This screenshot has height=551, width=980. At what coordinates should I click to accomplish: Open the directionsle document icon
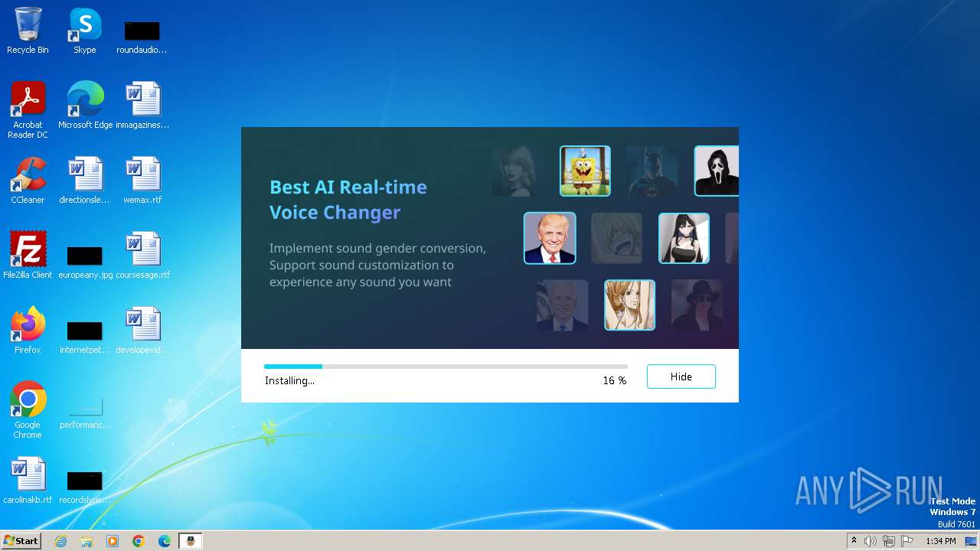85,180
